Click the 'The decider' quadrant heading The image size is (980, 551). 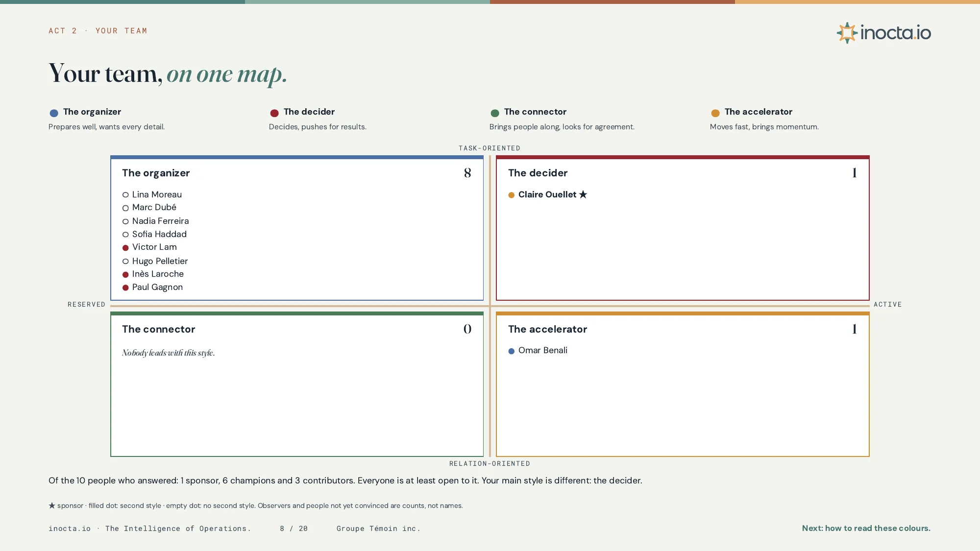538,173
